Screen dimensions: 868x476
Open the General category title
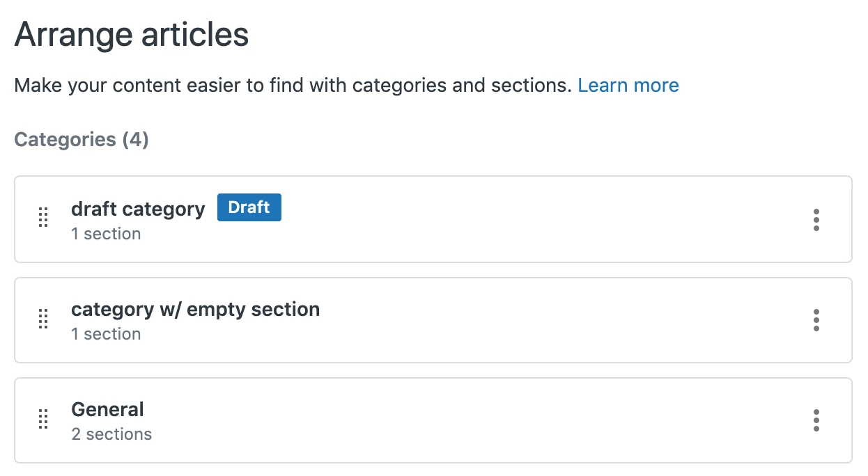pos(107,409)
